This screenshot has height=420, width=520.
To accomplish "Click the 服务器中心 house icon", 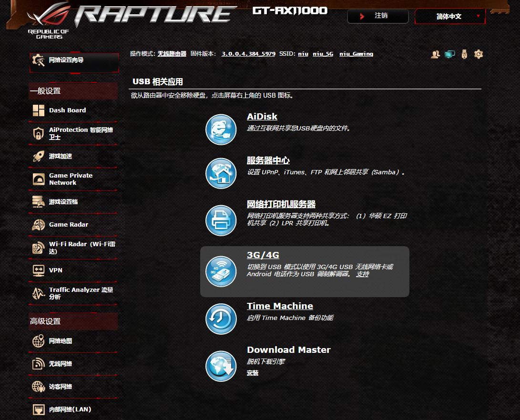I will point(221,173).
